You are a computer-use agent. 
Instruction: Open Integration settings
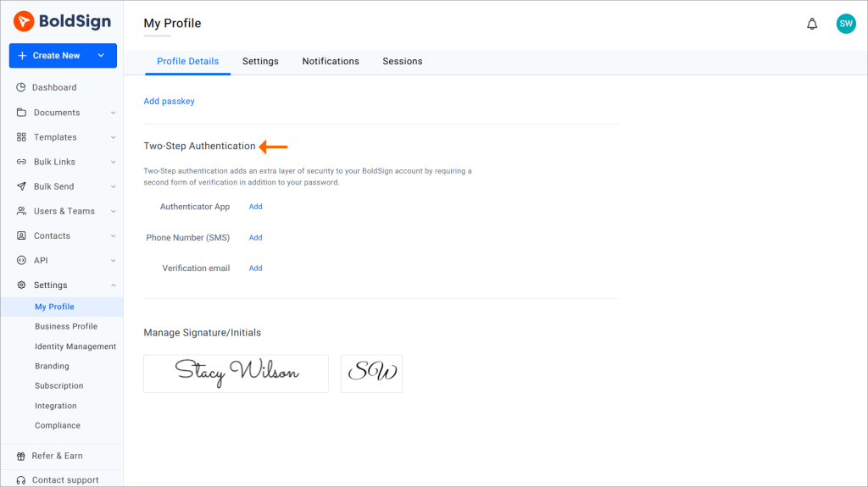pyautogui.click(x=55, y=406)
